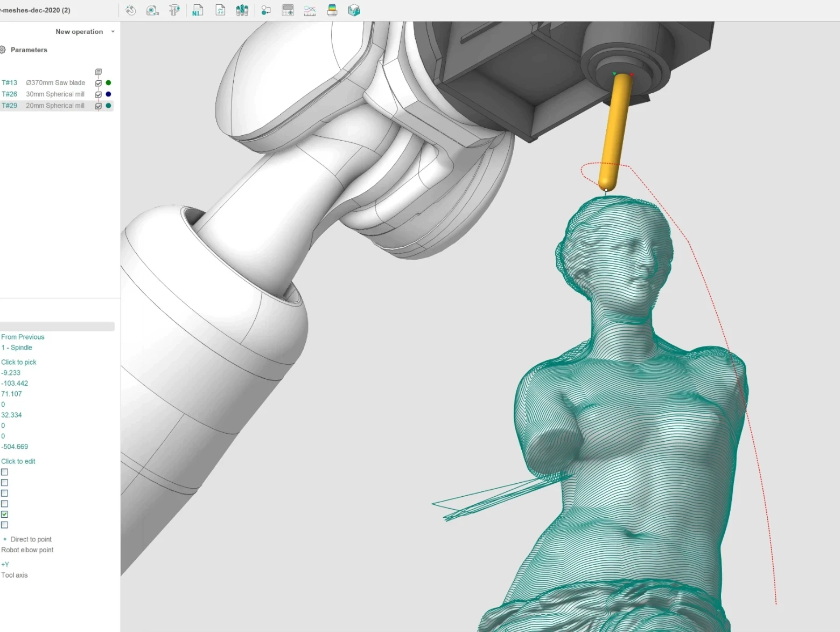Open the chart report document icon
This screenshot has height=632, width=840.
coord(220,10)
